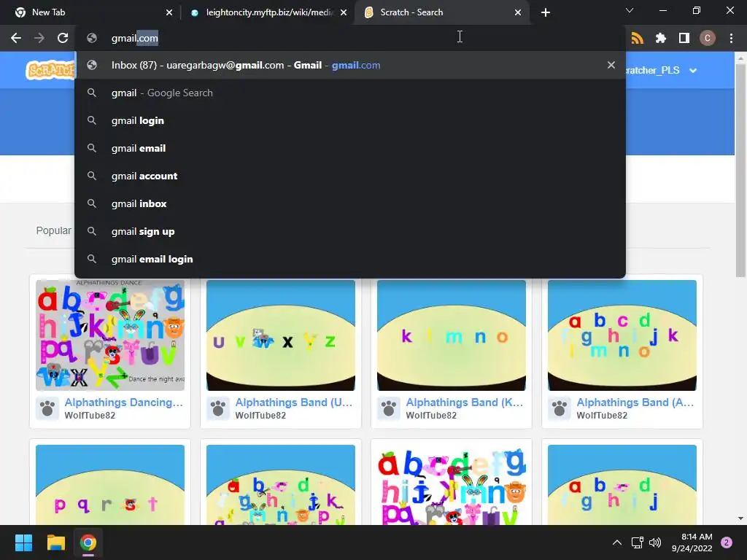The image size is (747, 560).
Task: Open the Chrome profile avatar 'C'
Action: click(708, 38)
